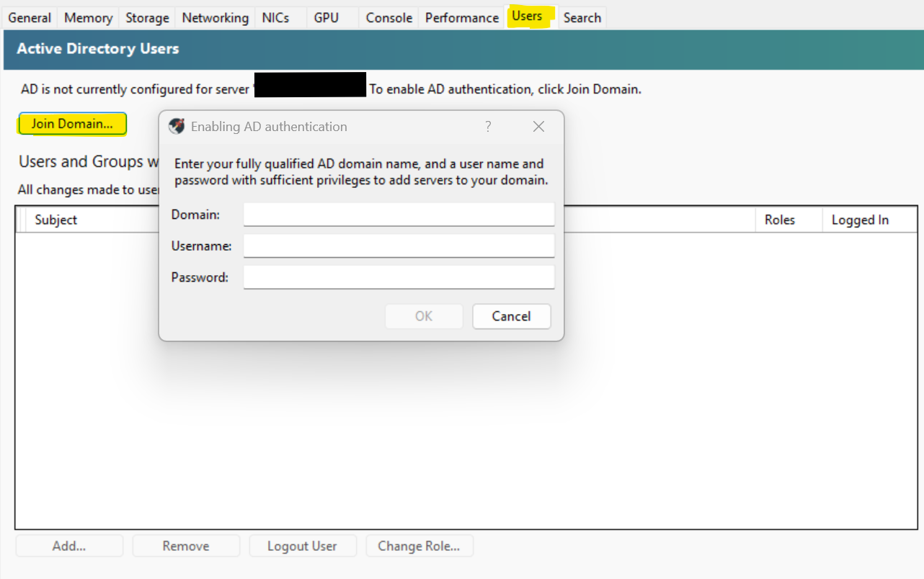Viewport: 924px width, 579px height.
Task: Switch to the General tab
Action: pyautogui.click(x=30, y=18)
